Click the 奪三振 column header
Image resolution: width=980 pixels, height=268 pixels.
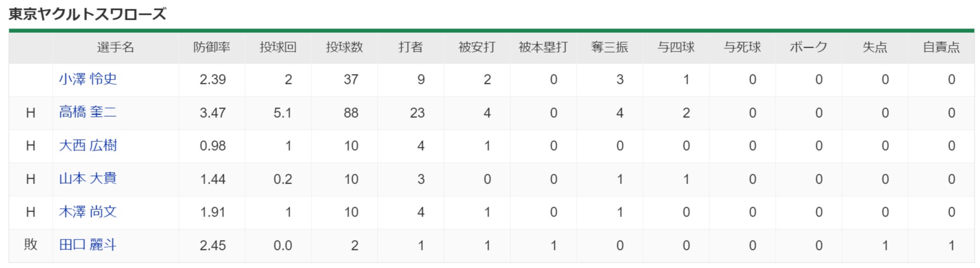pos(609,48)
